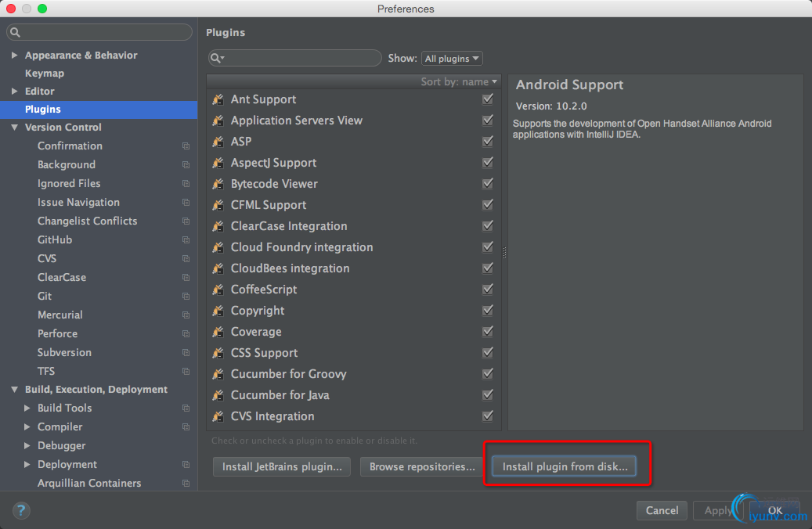Collapse Build, Execution, Deployment node
This screenshot has width=812, height=529.
(15, 389)
